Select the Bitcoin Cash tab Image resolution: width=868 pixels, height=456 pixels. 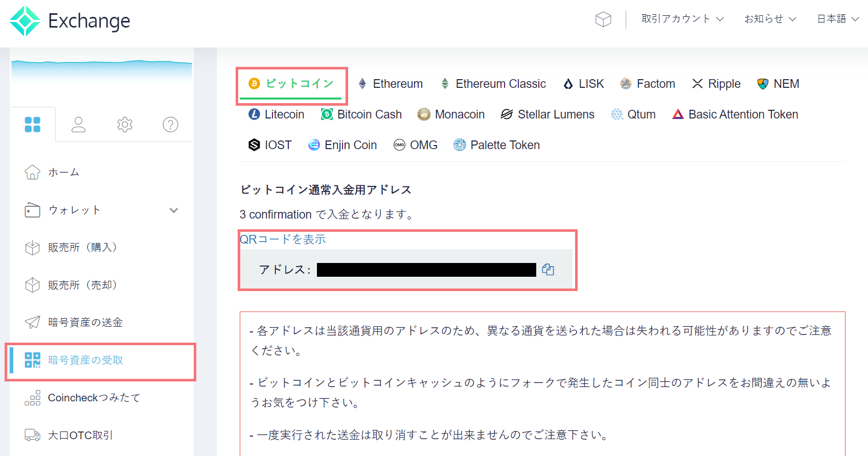point(361,114)
